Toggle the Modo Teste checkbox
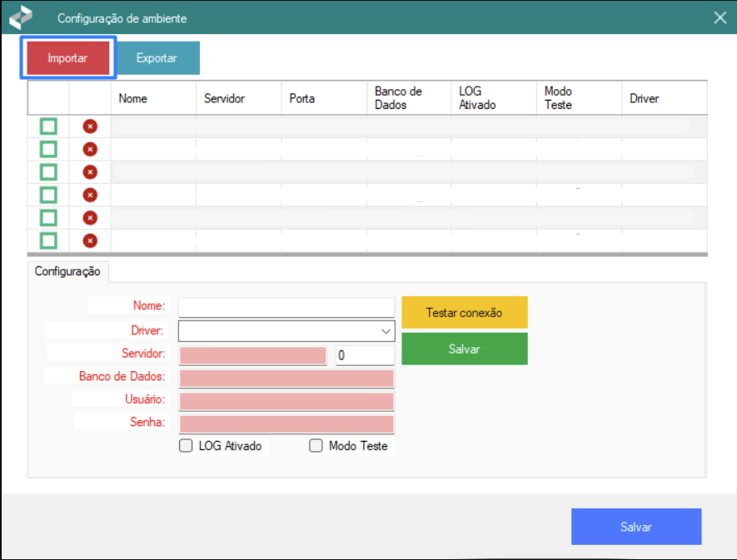This screenshot has width=737, height=560. (316, 446)
